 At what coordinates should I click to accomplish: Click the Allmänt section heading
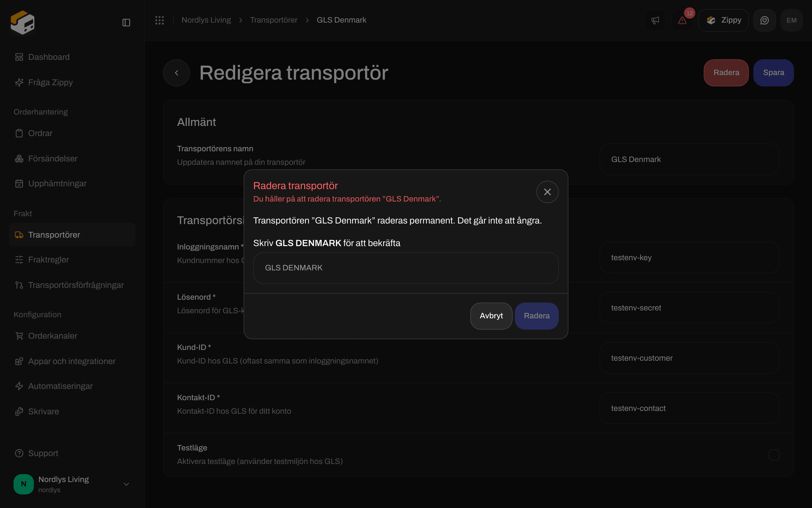click(x=196, y=122)
